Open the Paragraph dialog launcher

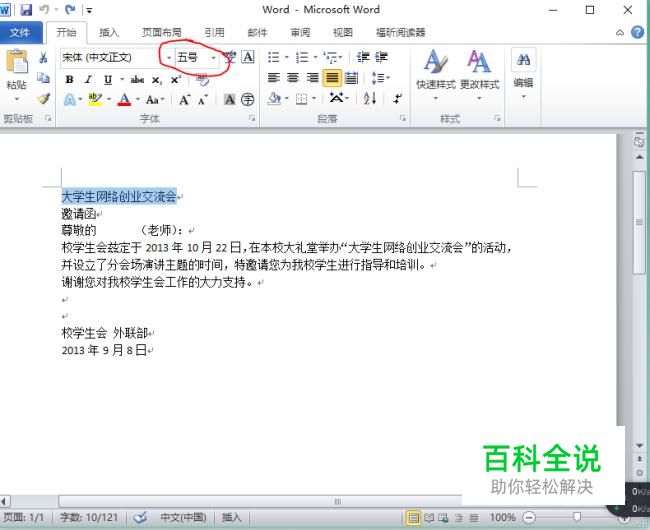click(403, 119)
